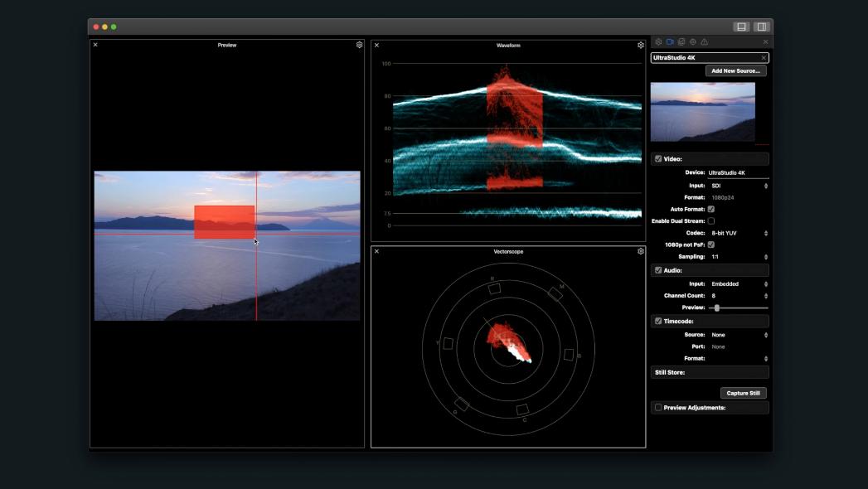Open the Preview panel gear settings
The image size is (868, 489).
[x=360, y=45]
